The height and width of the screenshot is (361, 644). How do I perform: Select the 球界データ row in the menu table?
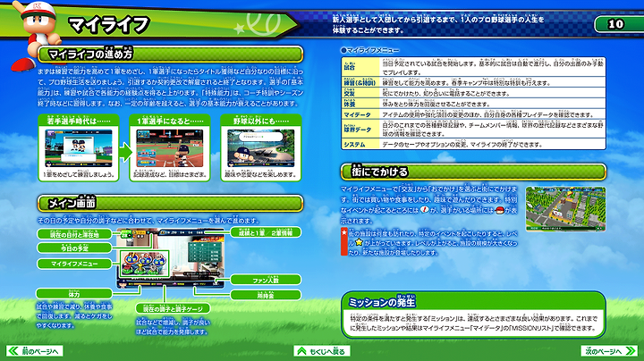click(x=473, y=130)
